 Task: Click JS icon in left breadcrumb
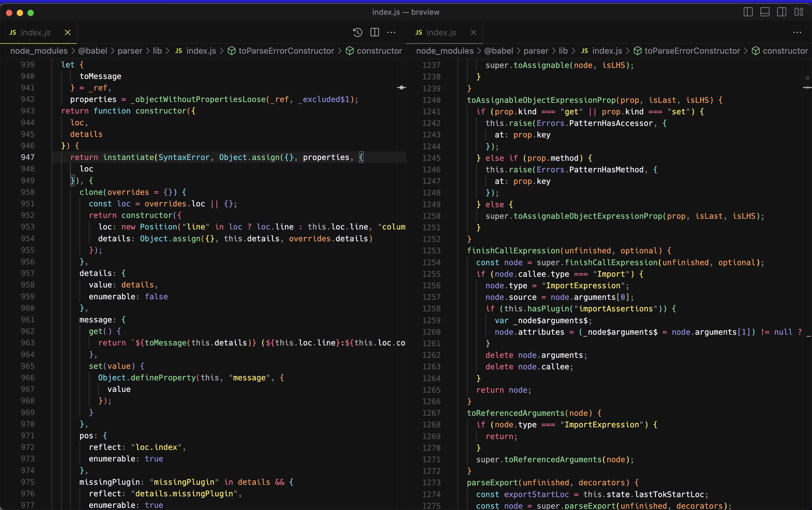tap(179, 51)
